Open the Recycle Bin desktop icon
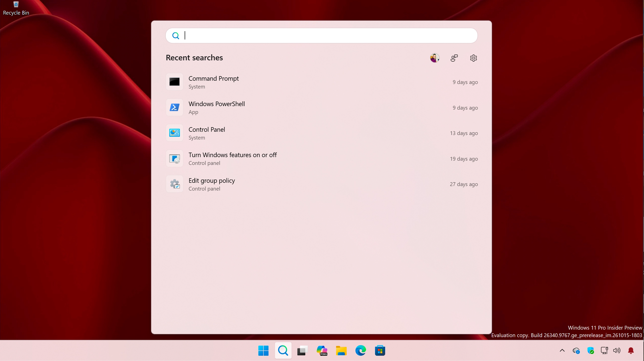Image resolution: width=644 pixels, height=361 pixels. [x=16, y=8]
